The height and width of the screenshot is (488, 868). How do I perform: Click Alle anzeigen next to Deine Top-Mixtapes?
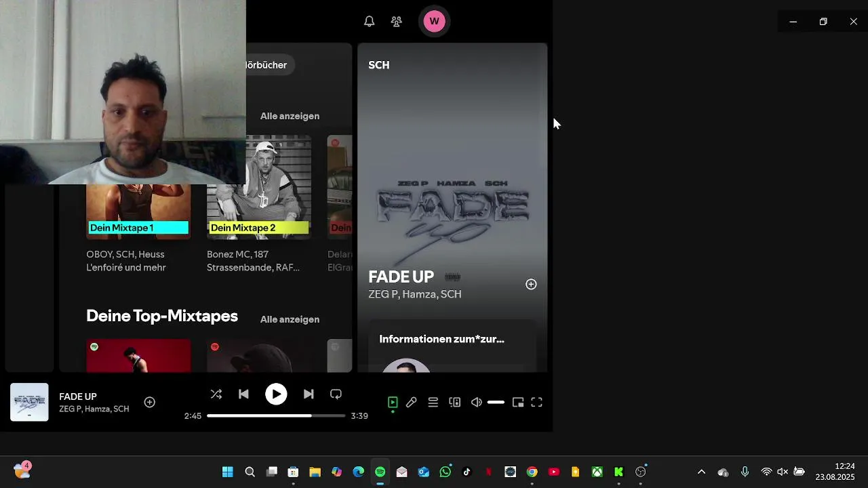[x=290, y=319]
